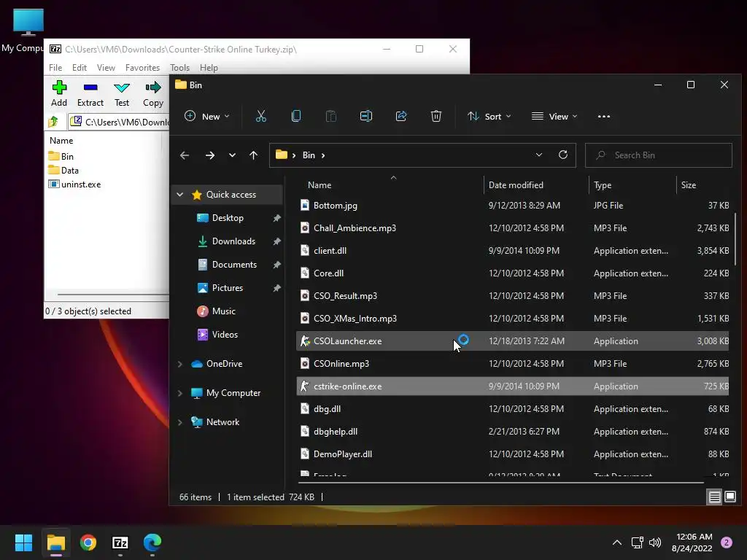Select Music in the navigation pane
Screen dimensions: 747x560
click(x=223, y=311)
